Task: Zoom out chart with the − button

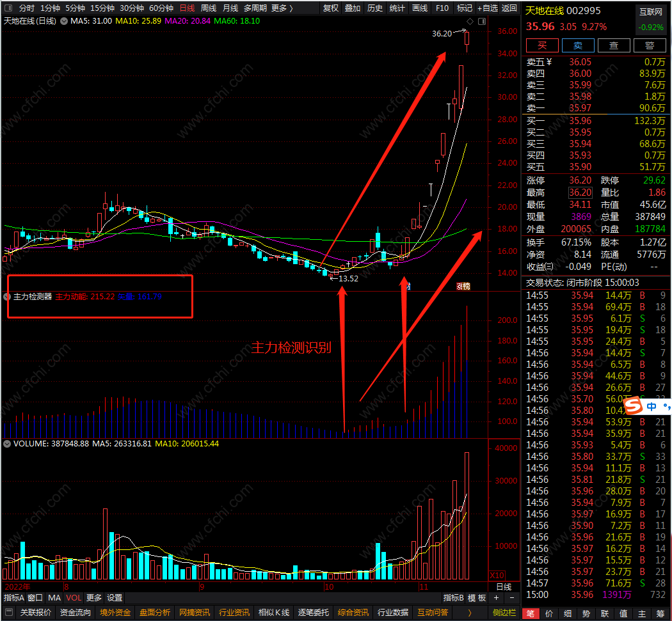Action: pos(512,598)
